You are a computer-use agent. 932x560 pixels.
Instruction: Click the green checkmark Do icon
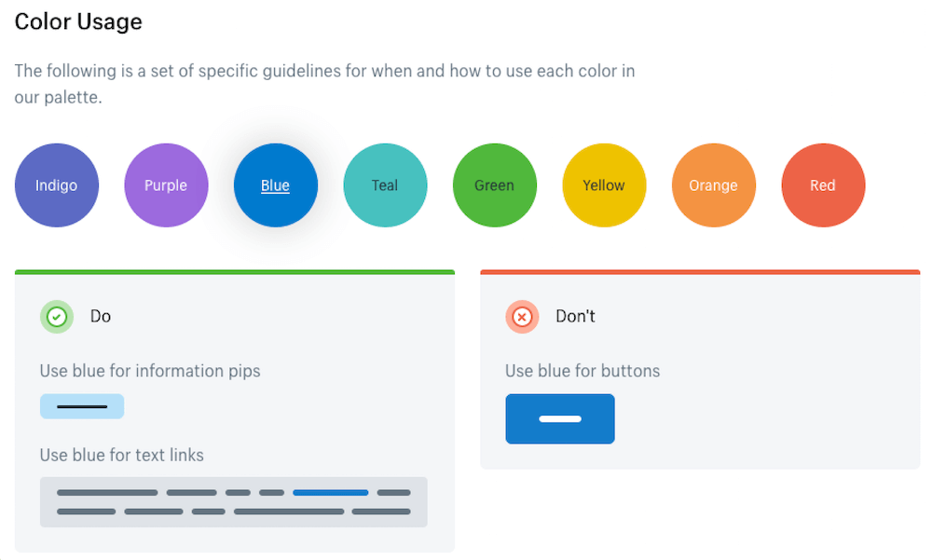[x=56, y=317]
